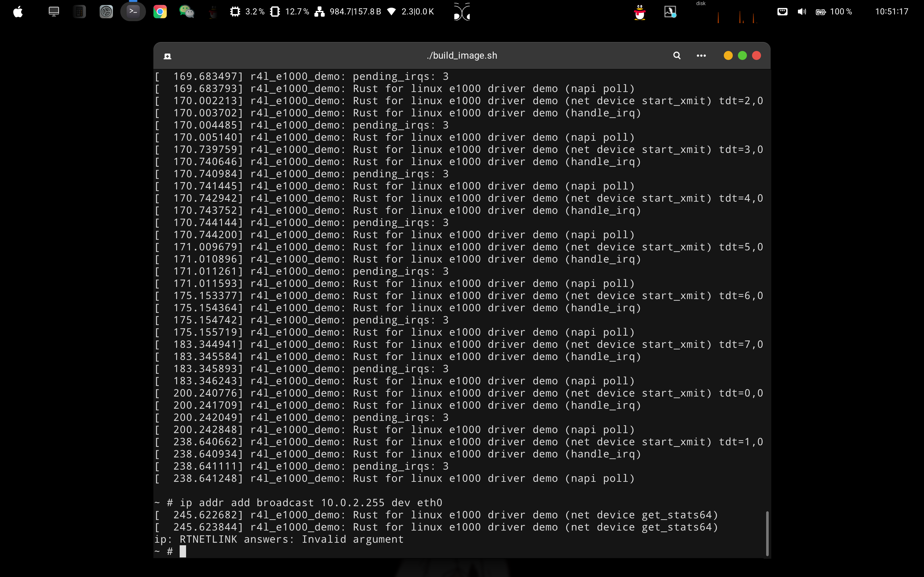Open WeChat from the top bar
The width and height of the screenshot is (924, 577).
[x=186, y=12]
